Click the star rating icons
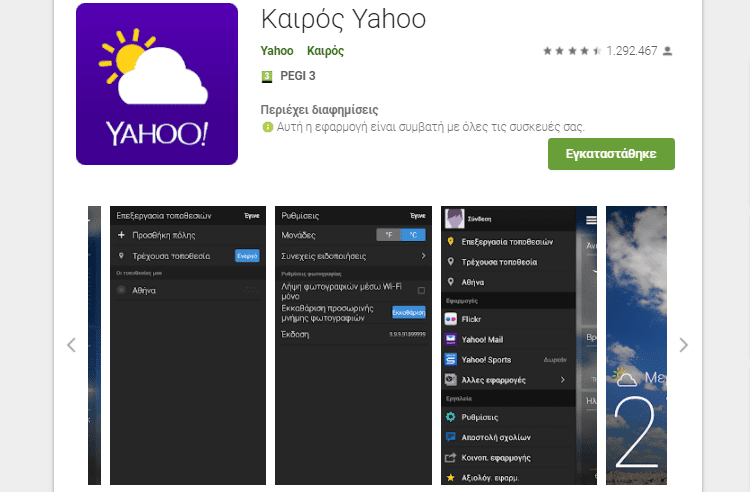 572,51
